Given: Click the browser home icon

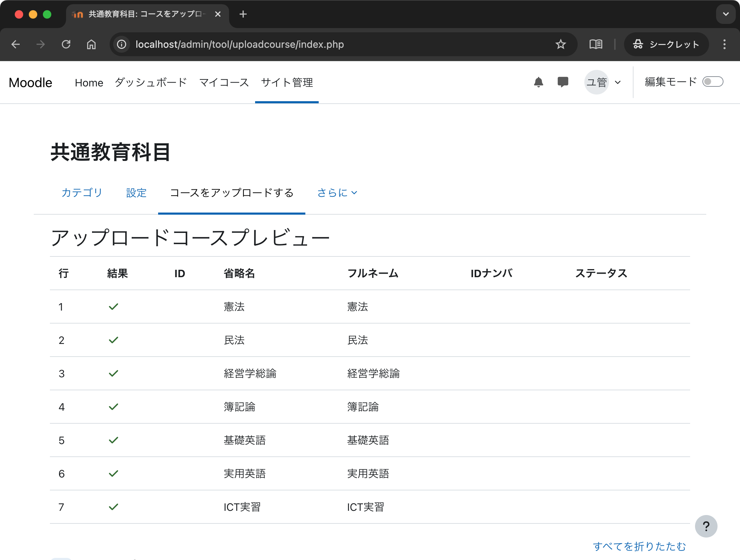Looking at the screenshot, I should [x=91, y=44].
